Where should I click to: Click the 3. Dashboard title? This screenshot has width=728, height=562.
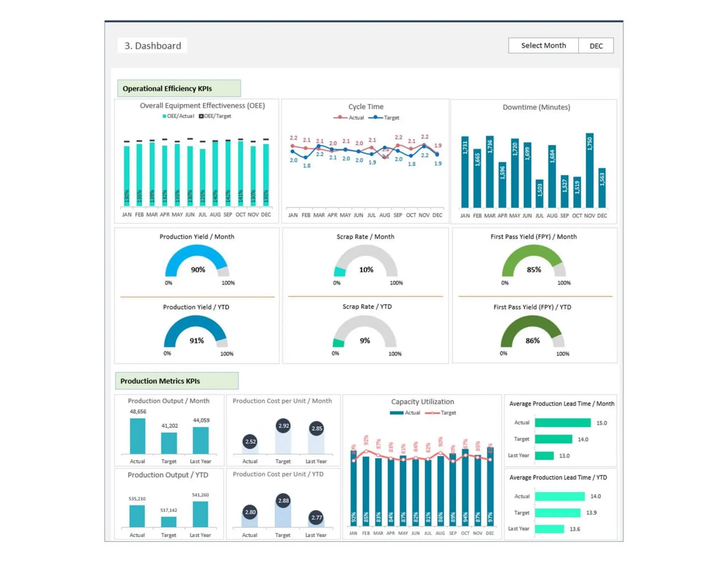pos(152,46)
